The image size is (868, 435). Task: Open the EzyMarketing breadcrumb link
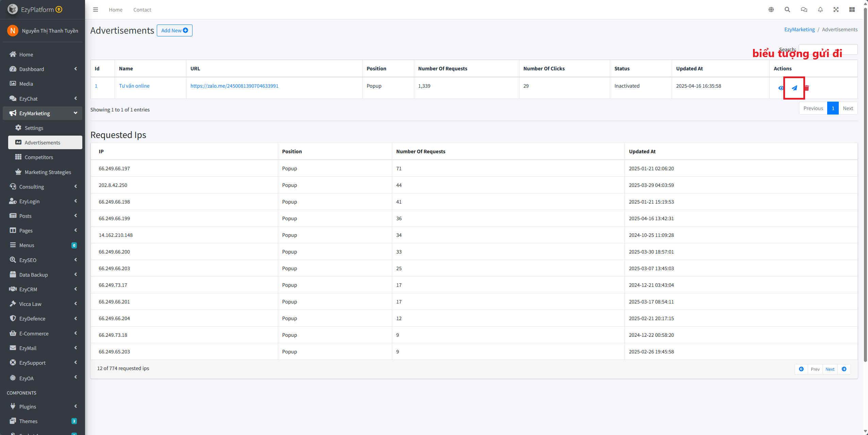point(800,29)
